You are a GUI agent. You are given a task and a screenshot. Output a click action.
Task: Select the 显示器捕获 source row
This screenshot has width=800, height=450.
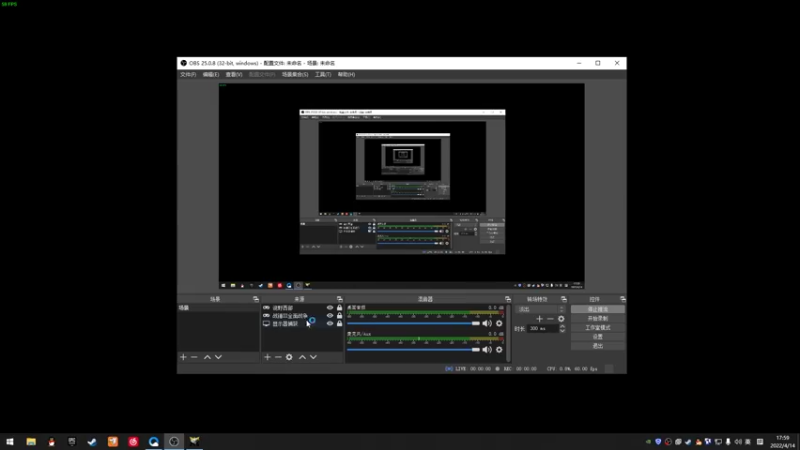pyautogui.click(x=302, y=323)
